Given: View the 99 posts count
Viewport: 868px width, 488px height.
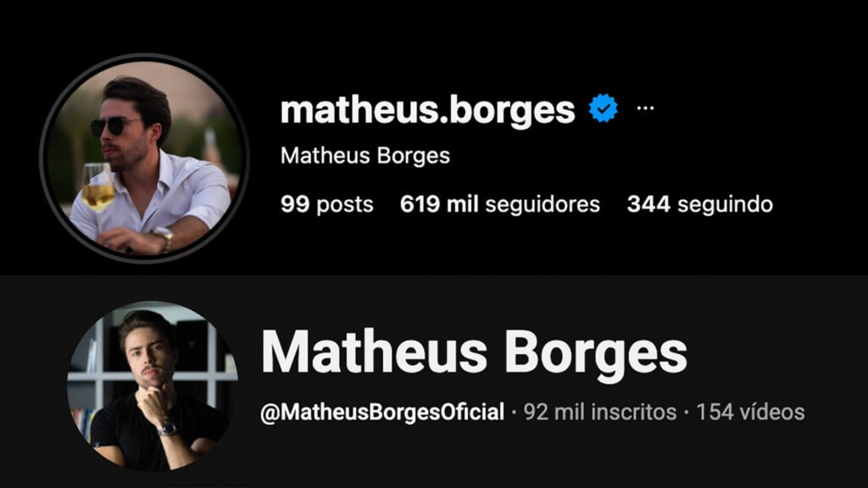Looking at the screenshot, I should point(326,204).
